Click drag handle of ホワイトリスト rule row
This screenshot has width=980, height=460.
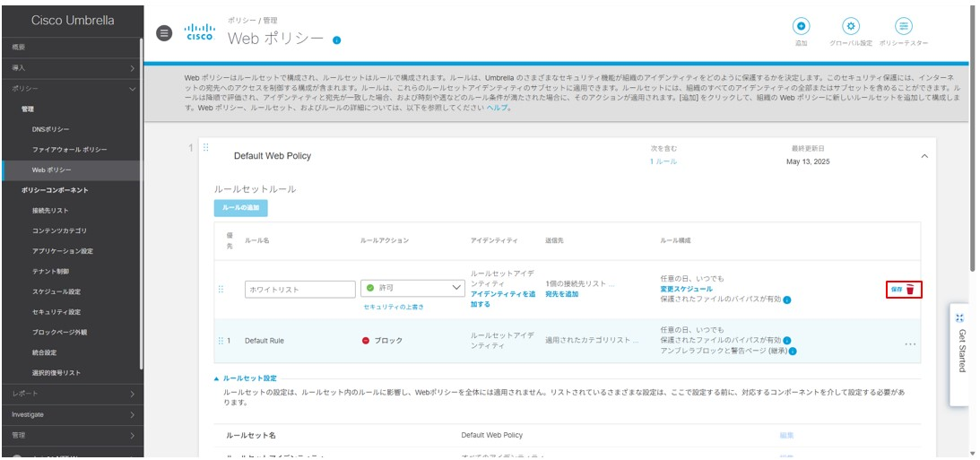pyautogui.click(x=221, y=290)
